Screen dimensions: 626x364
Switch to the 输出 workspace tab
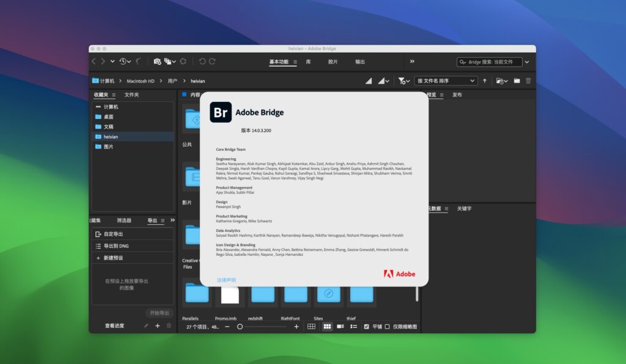tap(360, 61)
